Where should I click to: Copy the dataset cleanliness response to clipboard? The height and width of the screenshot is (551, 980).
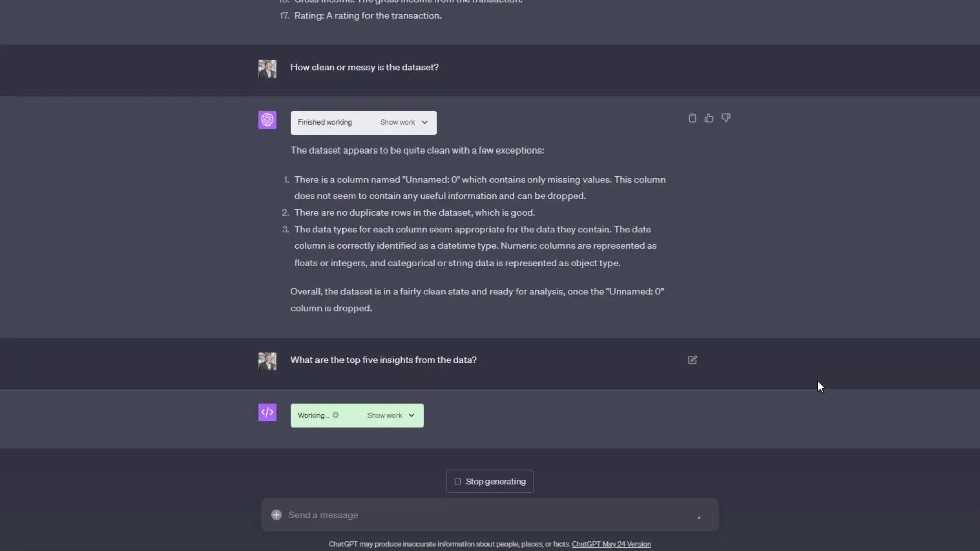coord(692,118)
